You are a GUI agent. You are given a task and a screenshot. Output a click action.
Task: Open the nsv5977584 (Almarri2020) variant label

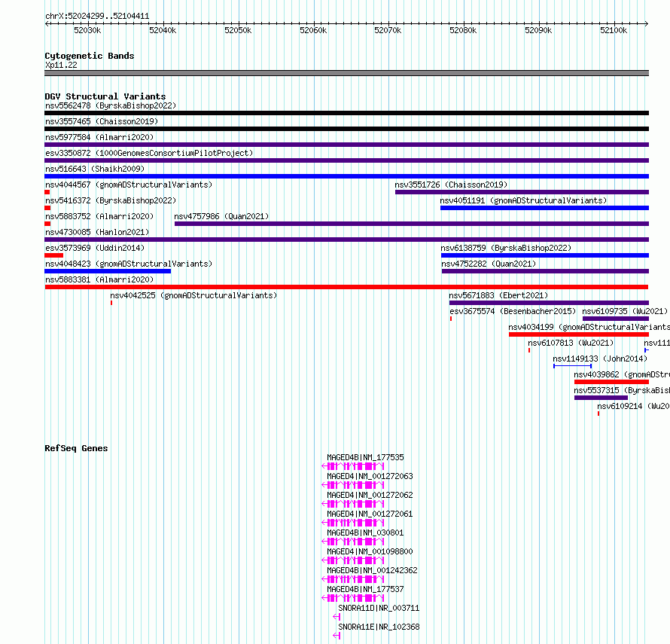(99, 137)
